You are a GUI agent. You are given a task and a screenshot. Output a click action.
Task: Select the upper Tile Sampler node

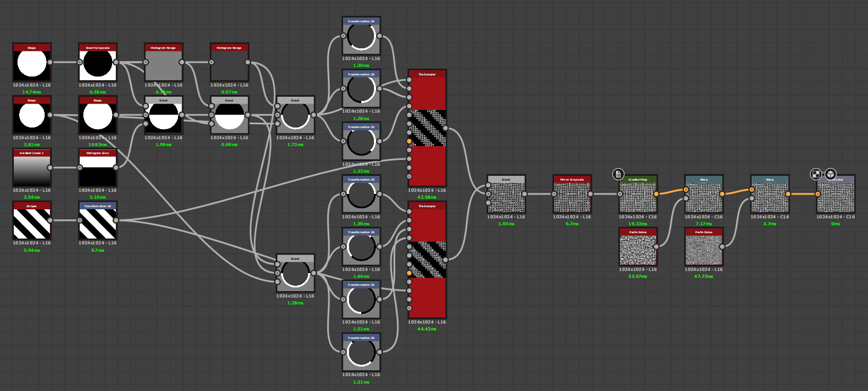click(x=427, y=128)
